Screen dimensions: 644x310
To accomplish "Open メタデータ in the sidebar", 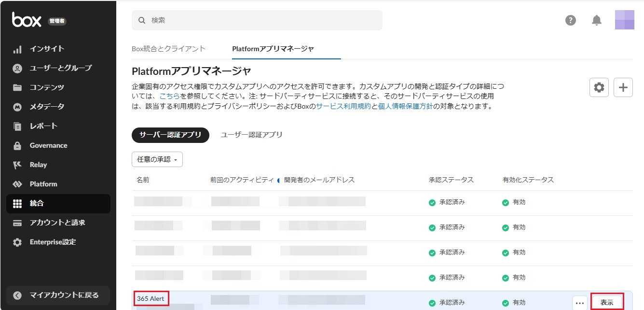I will (x=47, y=107).
